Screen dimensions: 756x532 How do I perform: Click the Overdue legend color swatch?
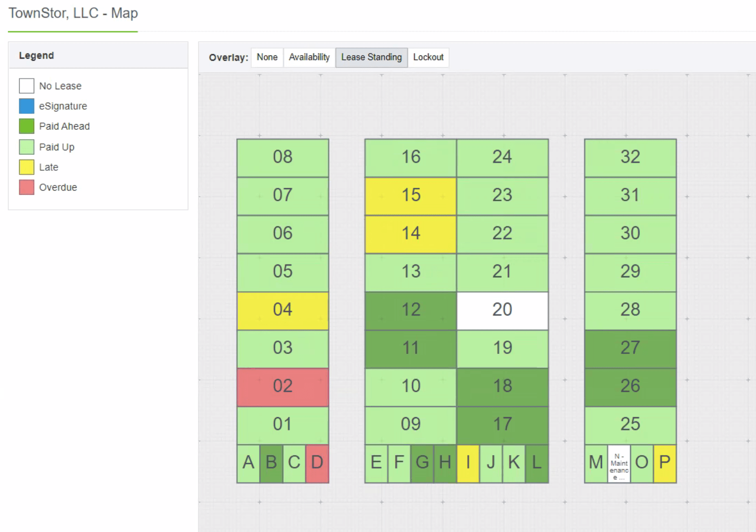[x=26, y=187]
